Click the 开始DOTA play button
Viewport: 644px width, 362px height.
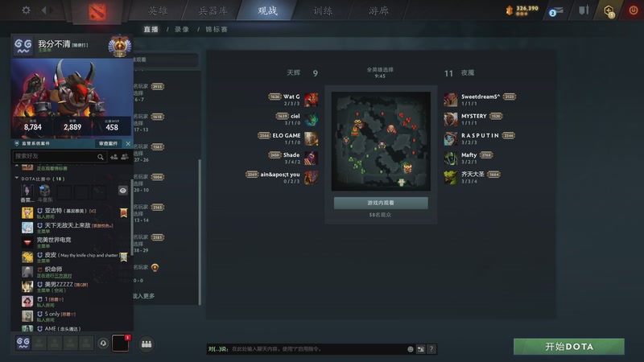(x=569, y=347)
